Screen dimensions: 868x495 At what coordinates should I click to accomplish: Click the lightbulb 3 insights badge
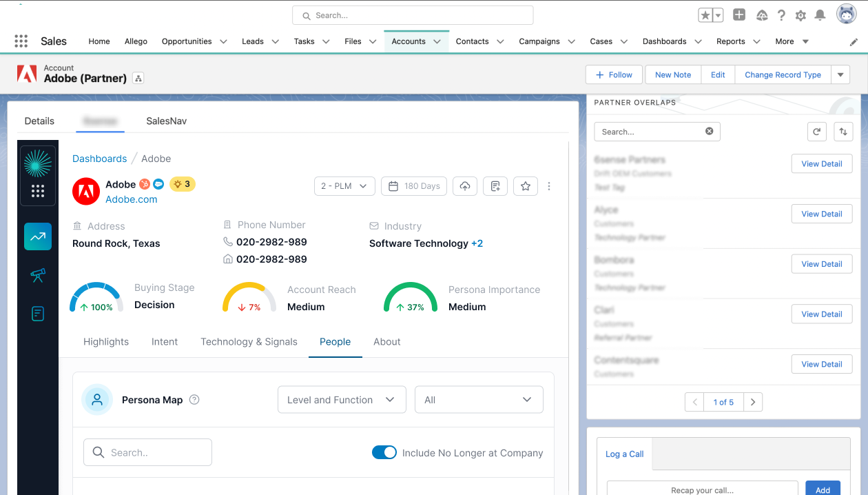[183, 184]
